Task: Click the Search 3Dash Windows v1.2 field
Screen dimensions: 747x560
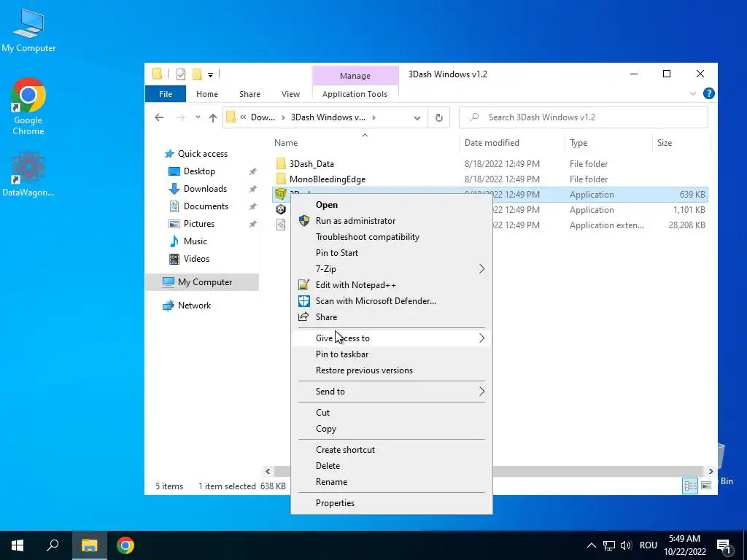Action: tap(583, 117)
